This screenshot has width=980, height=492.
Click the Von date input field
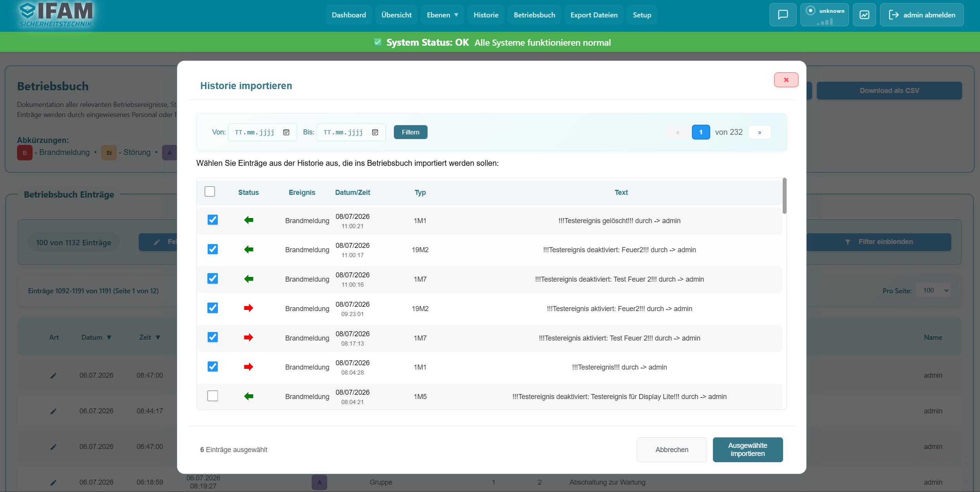[262, 132]
